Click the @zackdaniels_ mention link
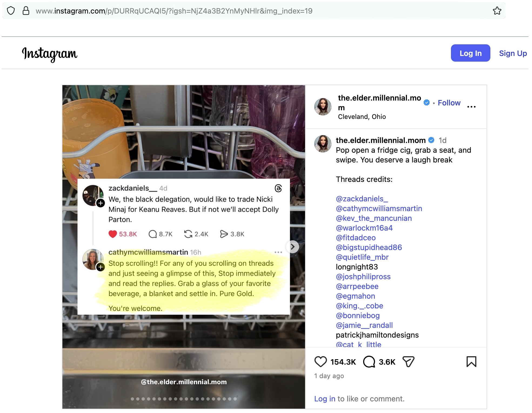The height and width of the screenshot is (413, 532). pyautogui.click(x=362, y=199)
